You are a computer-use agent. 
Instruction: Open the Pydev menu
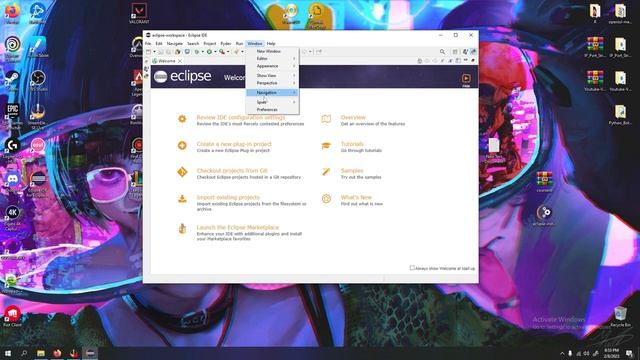coord(226,44)
